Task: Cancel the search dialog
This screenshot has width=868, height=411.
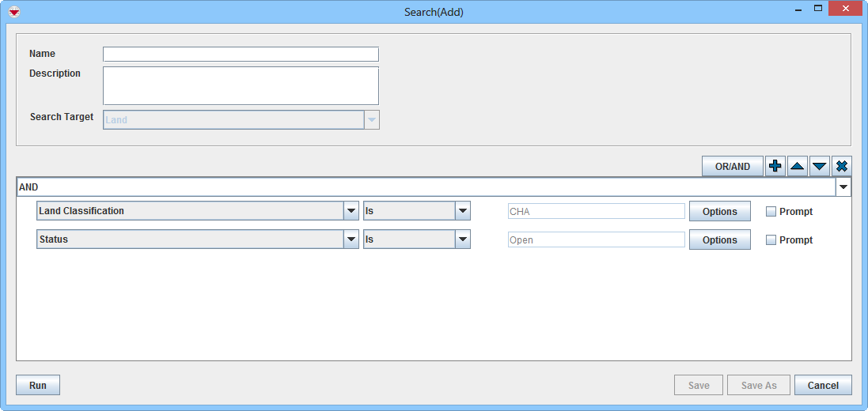Action: pos(823,386)
